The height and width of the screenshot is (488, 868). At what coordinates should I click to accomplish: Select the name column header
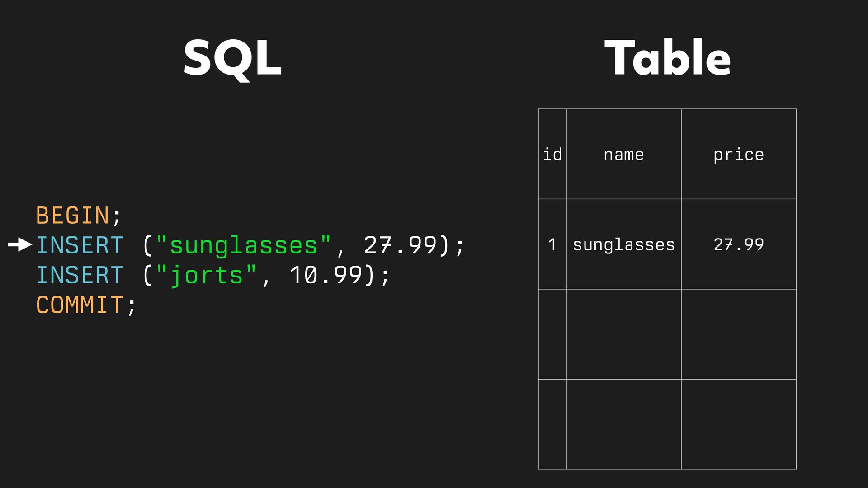tap(623, 154)
